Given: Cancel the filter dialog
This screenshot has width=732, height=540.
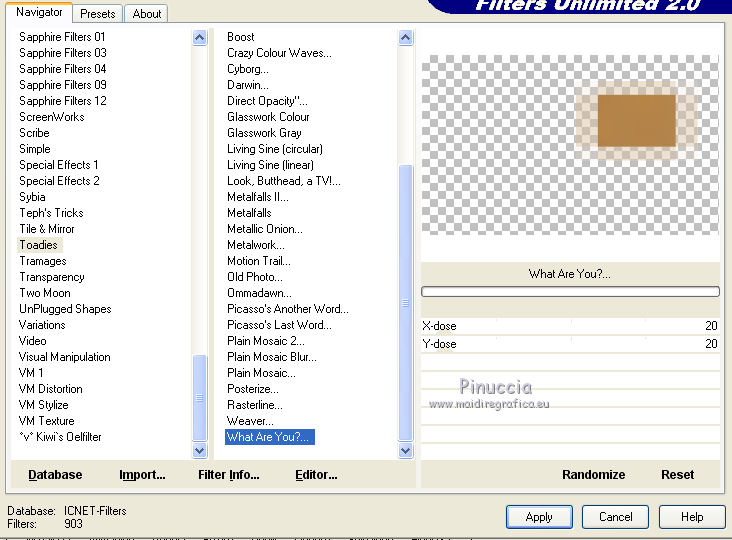Looking at the screenshot, I should pos(615,517).
